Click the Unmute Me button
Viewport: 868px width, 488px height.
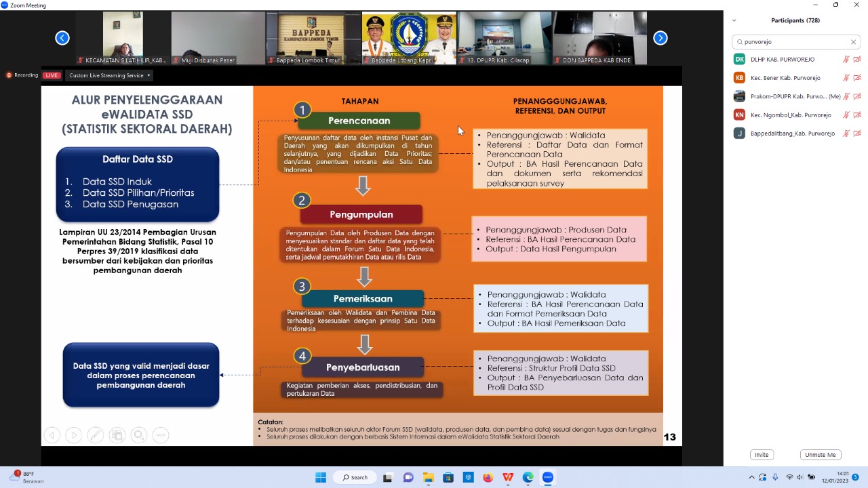coord(821,455)
